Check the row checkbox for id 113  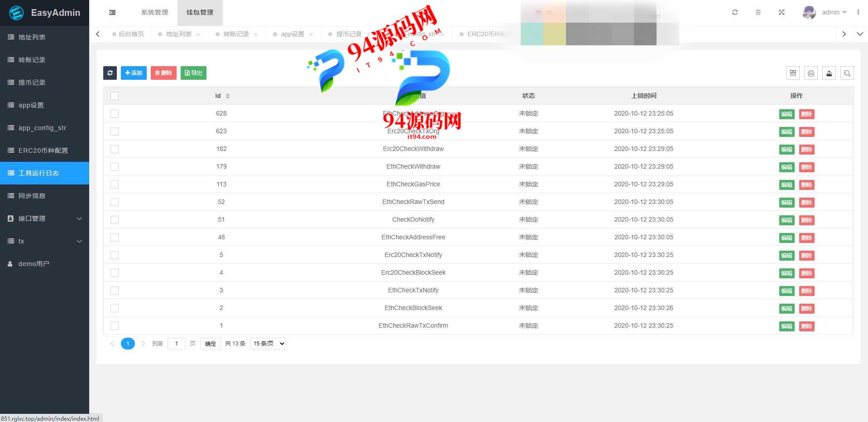[x=115, y=184]
